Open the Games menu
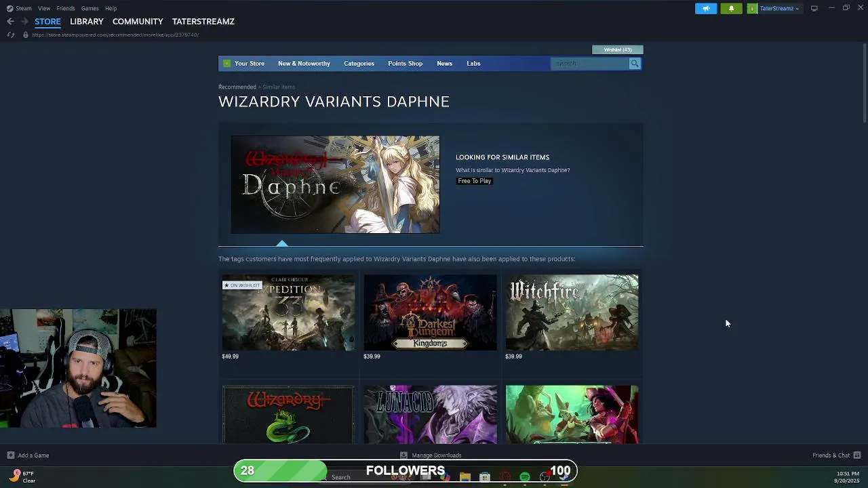The width and height of the screenshot is (868, 488). 90,8
